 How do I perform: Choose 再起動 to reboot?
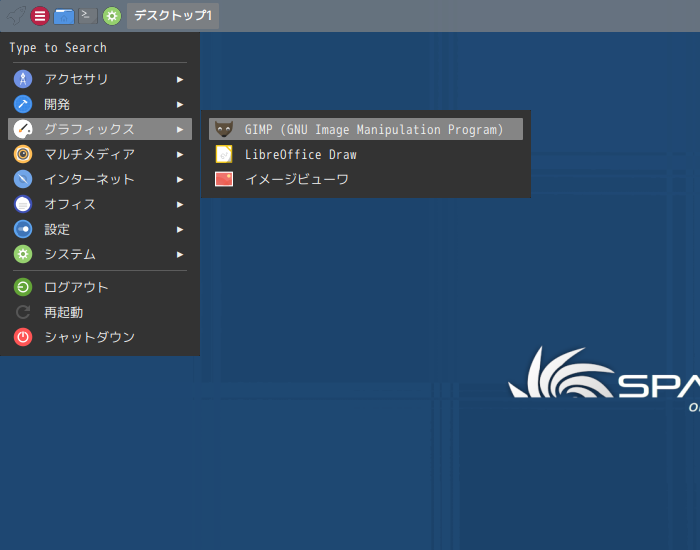tap(100, 312)
